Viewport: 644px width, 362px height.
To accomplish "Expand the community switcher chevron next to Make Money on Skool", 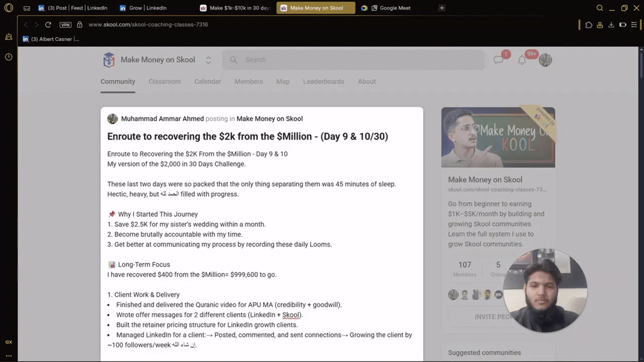I will pyautogui.click(x=208, y=59).
